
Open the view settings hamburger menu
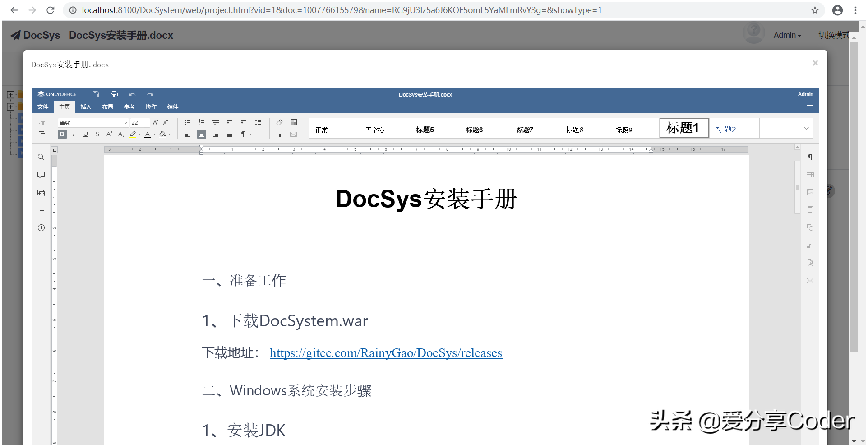pos(810,107)
